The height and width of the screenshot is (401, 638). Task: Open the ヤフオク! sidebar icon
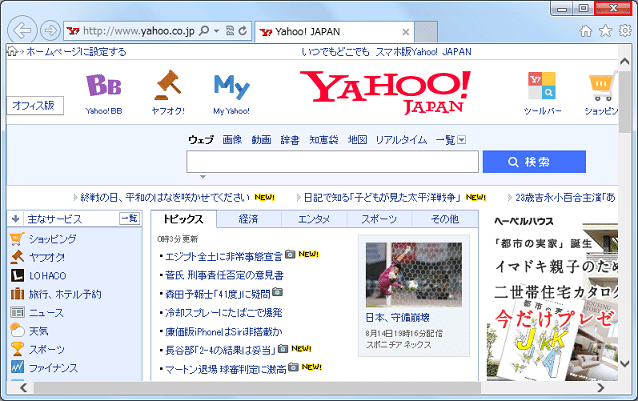(x=17, y=257)
